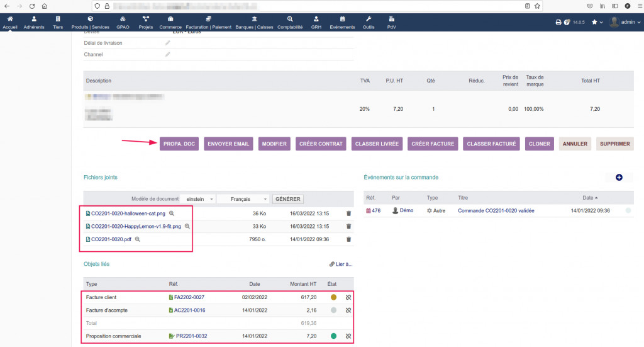
Task: Click the Créer Facture button
Action: point(433,144)
